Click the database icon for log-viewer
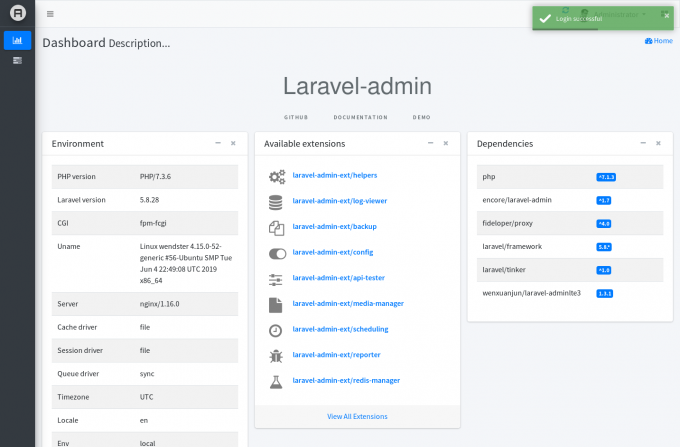This screenshot has width=680, height=447. 275,202
